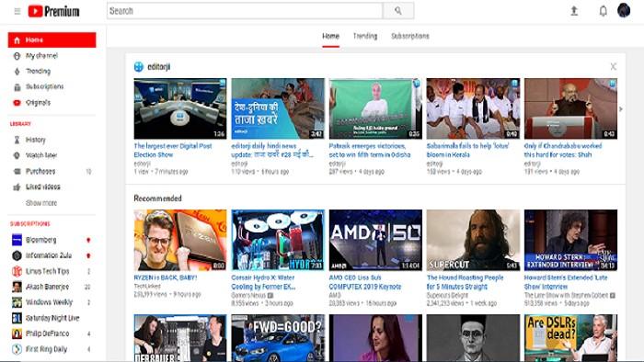Expand Show more in Library

[x=41, y=203]
